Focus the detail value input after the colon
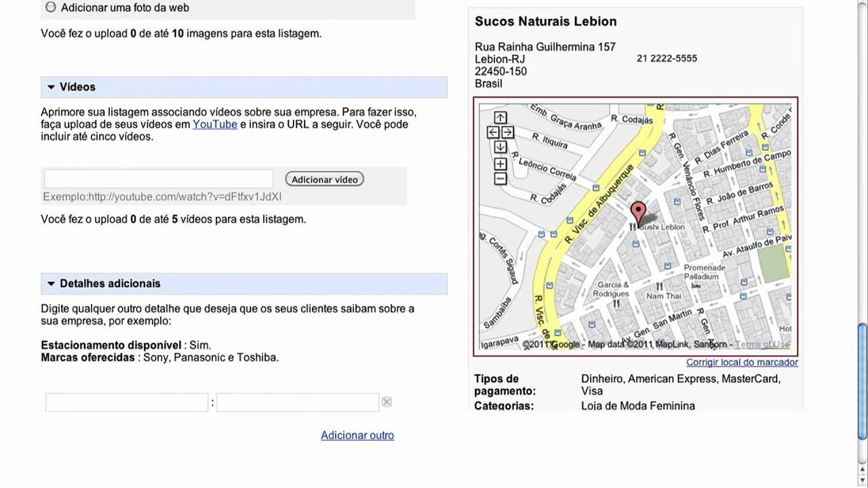 [298, 402]
